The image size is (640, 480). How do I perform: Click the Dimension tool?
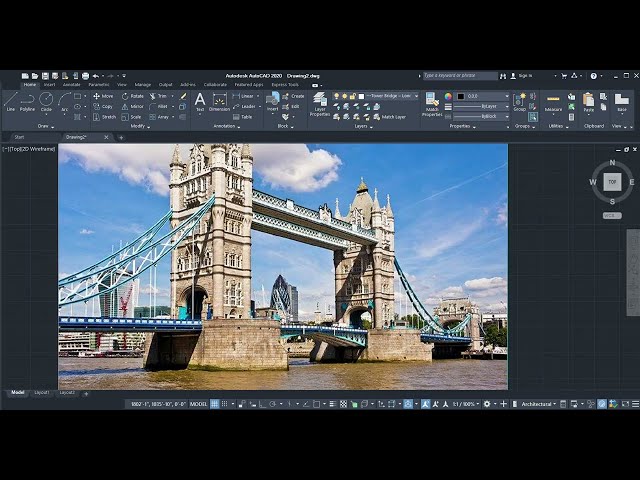[x=220, y=102]
